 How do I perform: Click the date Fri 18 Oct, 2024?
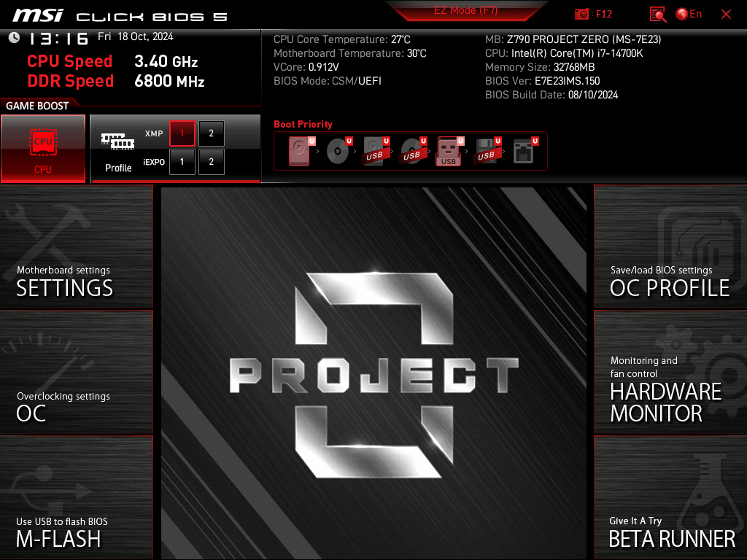[135, 36]
